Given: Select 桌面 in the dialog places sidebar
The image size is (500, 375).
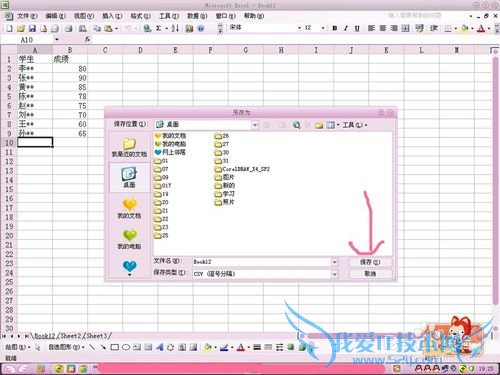Looking at the screenshot, I should point(129,177).
